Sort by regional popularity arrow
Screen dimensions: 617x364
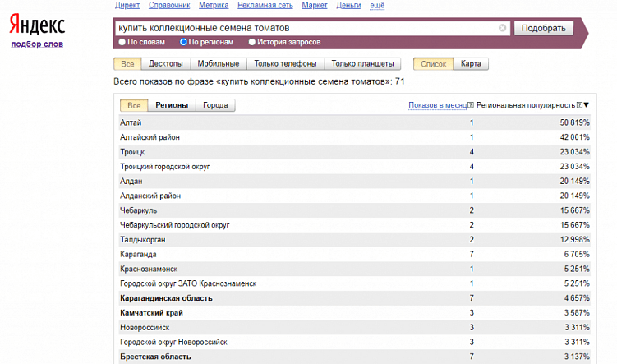click(x=587, y=105)
